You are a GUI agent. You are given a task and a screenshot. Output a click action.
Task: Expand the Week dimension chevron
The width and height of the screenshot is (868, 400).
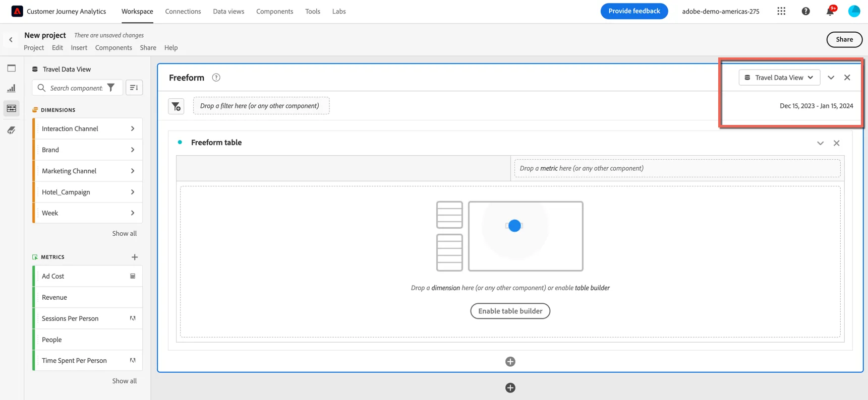(133, 213)
